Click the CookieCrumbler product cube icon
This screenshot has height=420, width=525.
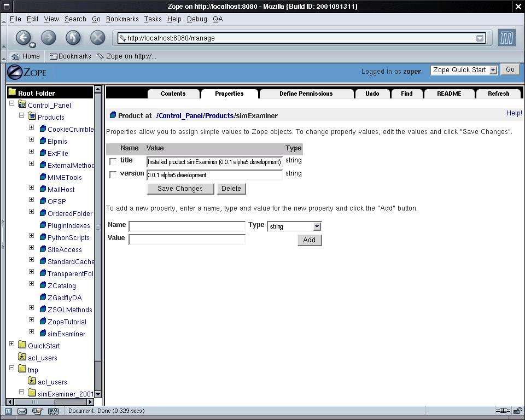43,129
